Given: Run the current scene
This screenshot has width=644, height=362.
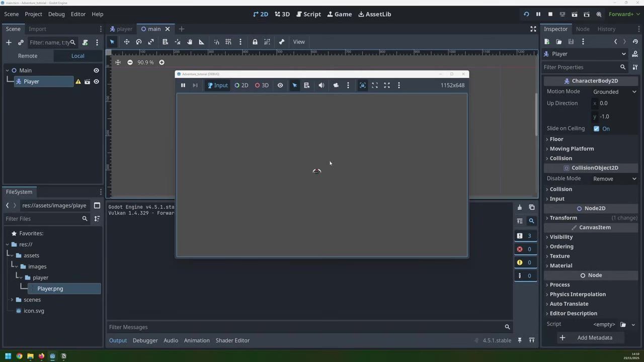Looking at the screenshot, I should [574, 14].
